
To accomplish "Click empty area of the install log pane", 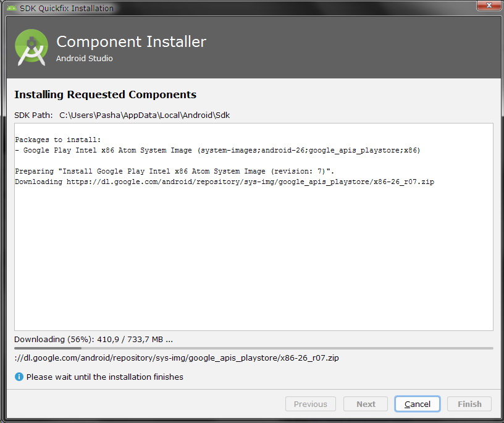I will [x=254, y=257].
